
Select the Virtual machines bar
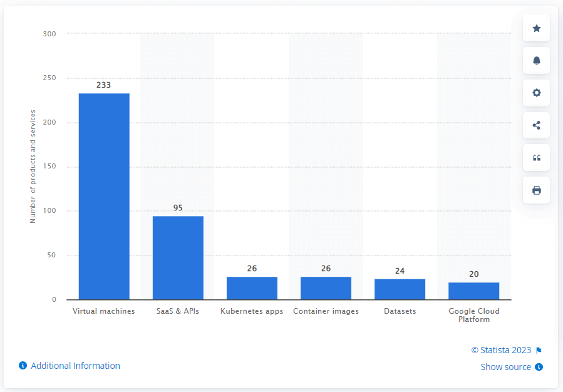coord(103,194)
